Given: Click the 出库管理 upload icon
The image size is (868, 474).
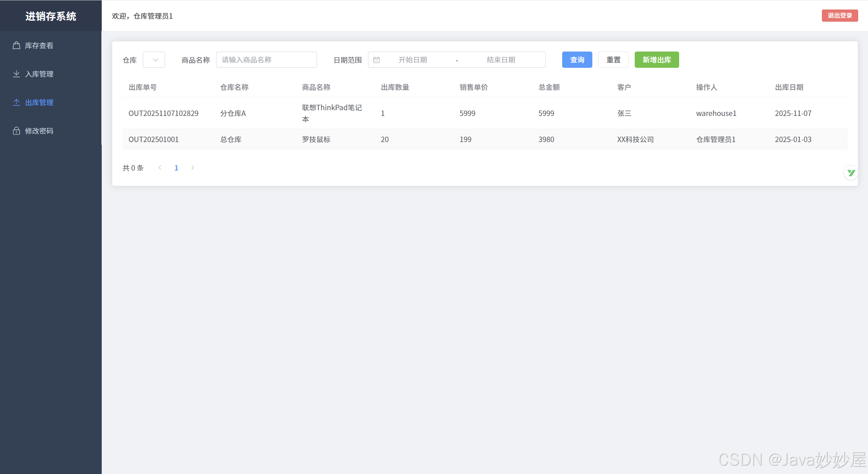Looking at the screenshot, I should tap(16, 102).
